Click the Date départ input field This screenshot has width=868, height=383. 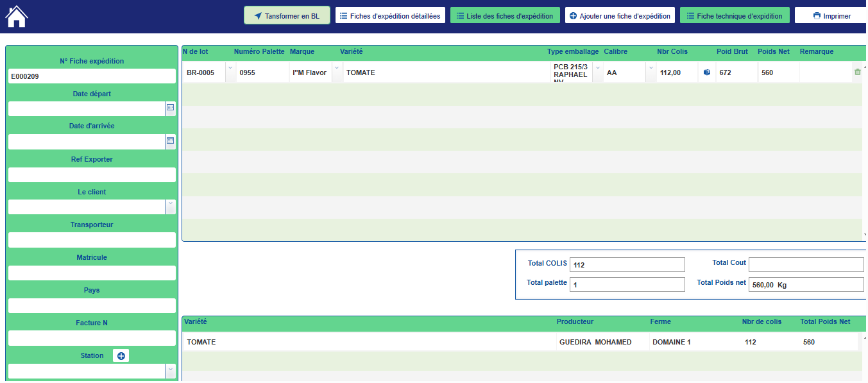[87, 108]
